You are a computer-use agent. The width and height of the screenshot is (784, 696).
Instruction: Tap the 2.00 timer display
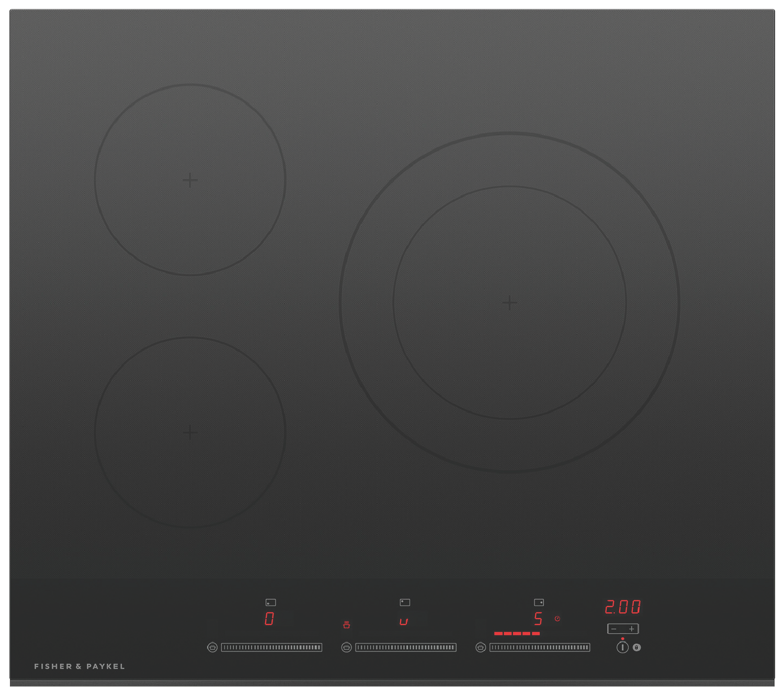point(622,607)
